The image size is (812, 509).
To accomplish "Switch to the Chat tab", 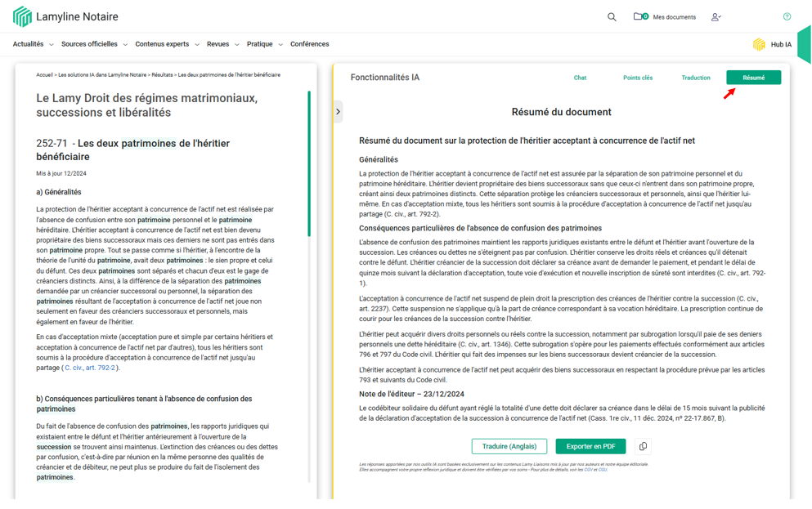I will (x=580, y=78).
